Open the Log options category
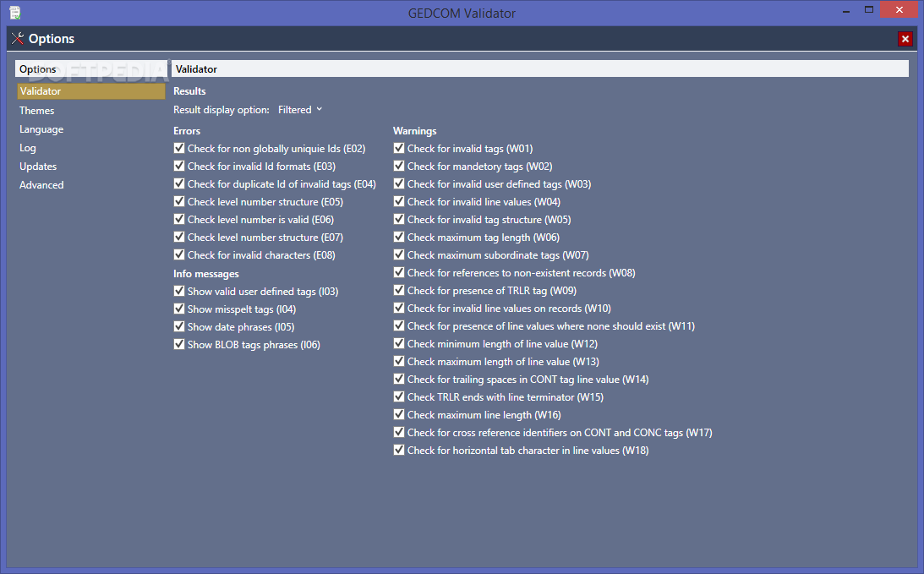 [28, 148]
